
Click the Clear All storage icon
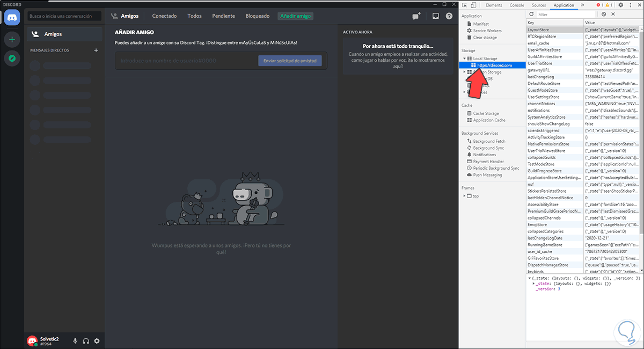[x=604, y=14]
